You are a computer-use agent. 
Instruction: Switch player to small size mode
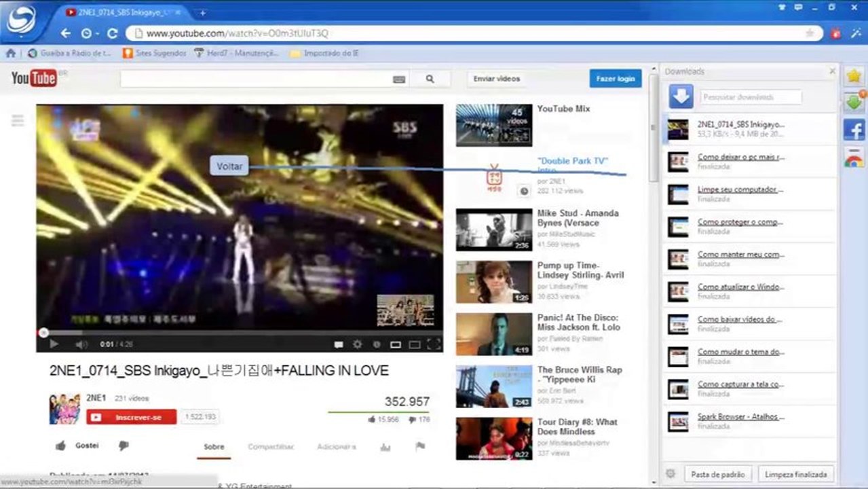coord(396,345)
